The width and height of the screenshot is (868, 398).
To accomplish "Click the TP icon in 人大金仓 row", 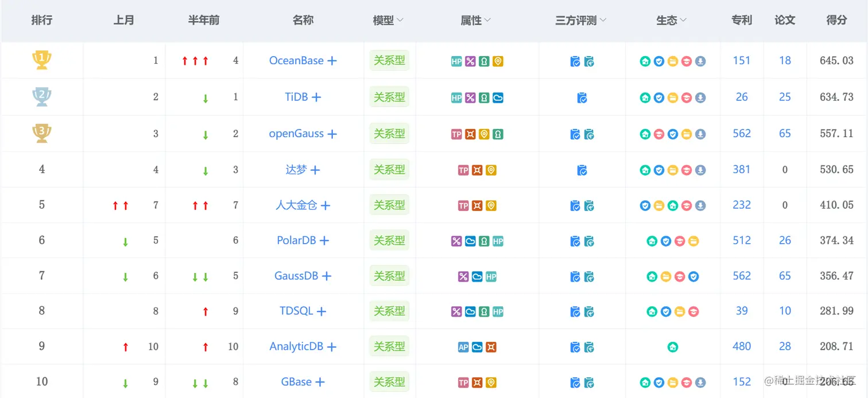I will tap(463, 206).
